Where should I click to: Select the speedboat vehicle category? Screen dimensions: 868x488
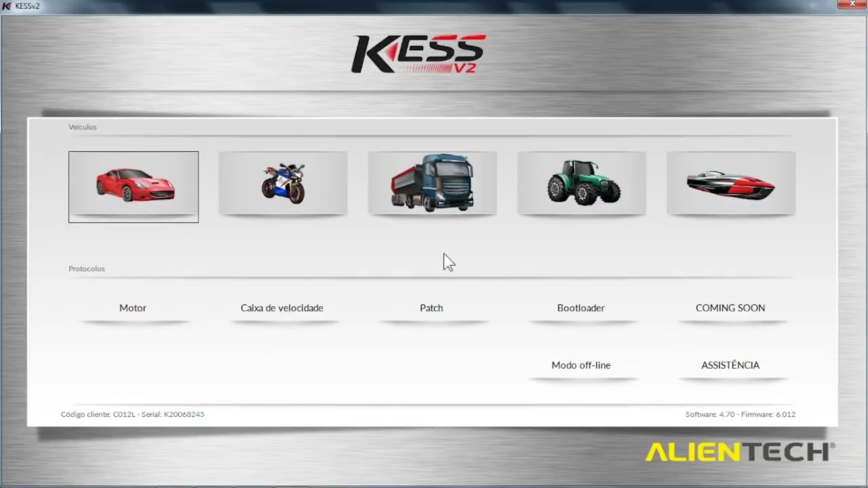pos(731,184)
